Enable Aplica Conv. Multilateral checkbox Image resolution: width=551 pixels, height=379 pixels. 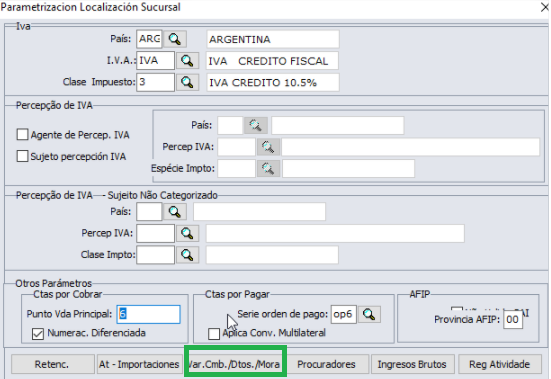tap(214, 334)
